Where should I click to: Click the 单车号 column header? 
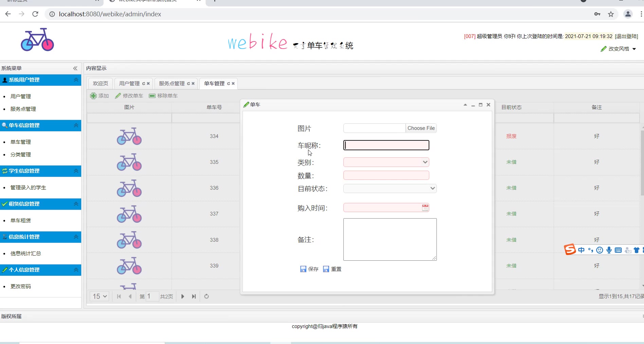point(214,107)
